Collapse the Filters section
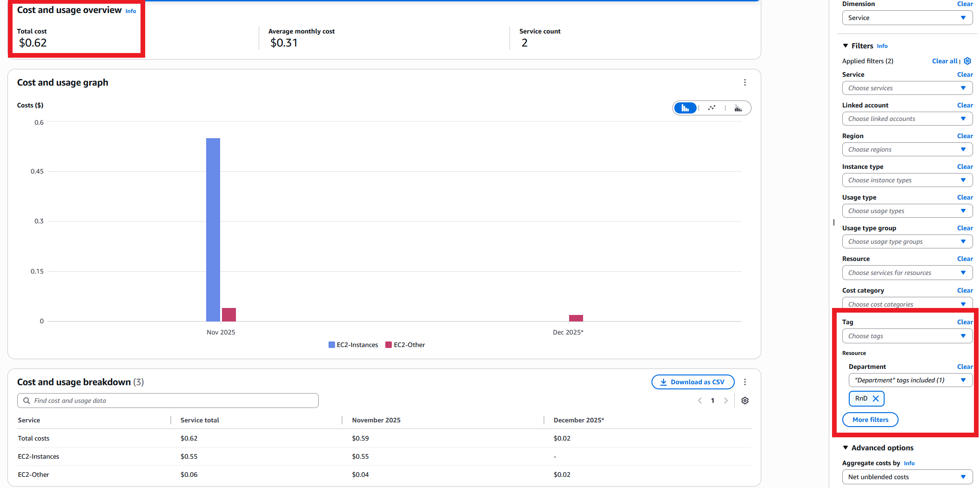 tap(846, 46)
